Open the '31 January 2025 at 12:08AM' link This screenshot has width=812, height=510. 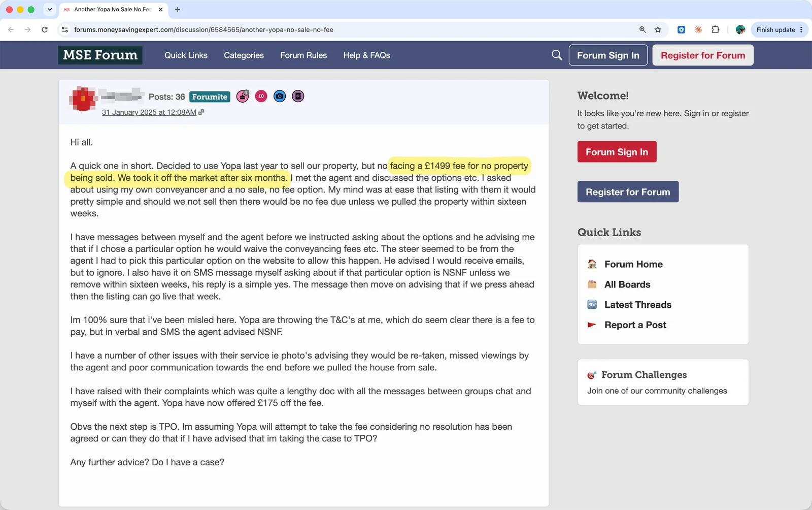(149, 112)
